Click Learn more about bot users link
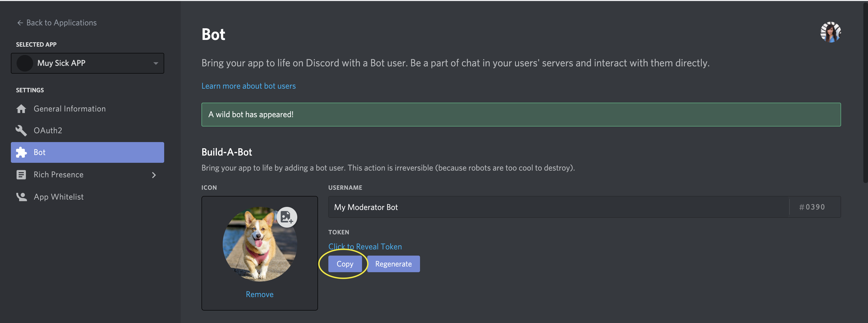This screenshot has width=868, height=323. 249,85
